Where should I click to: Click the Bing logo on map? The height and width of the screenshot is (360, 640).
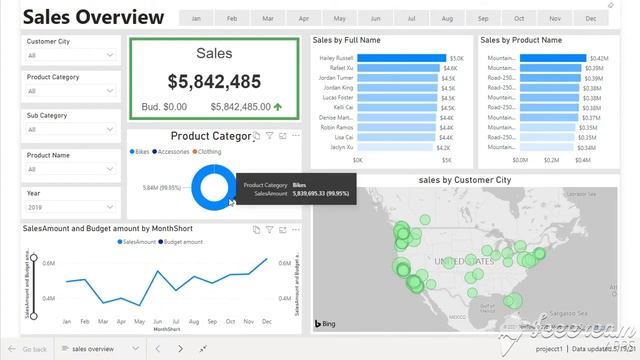pyautogui.click(x=325, y=324)
